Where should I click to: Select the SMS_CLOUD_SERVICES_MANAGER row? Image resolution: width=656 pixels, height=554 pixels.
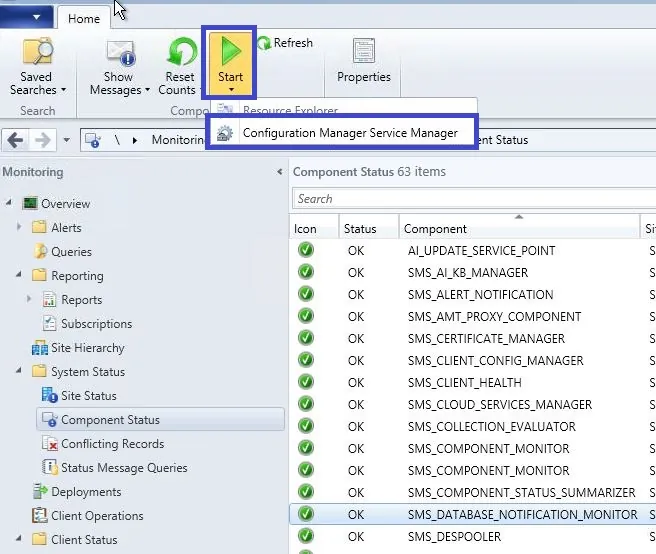[x=473, y=404]
